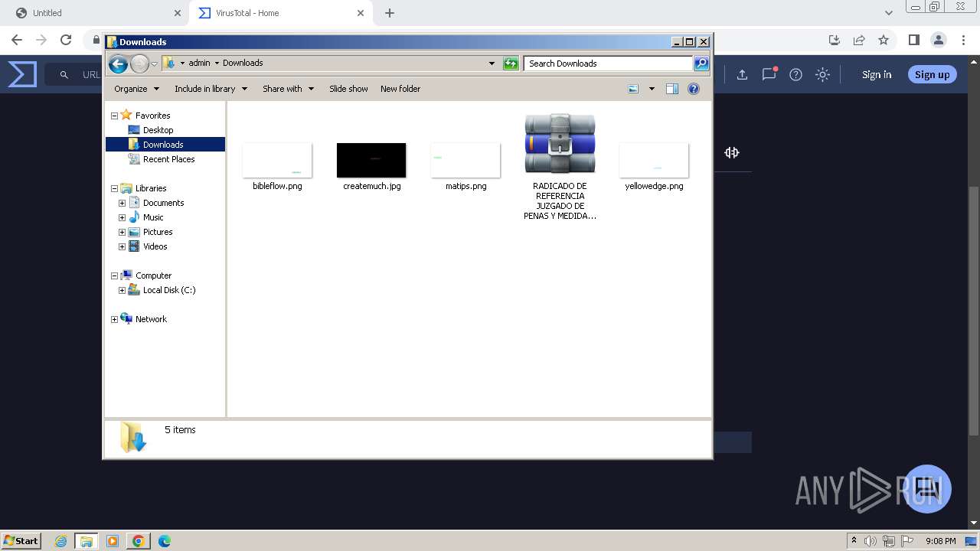Screen dimensions: 980x551
Task: Switch to the VirusTotal - Home tab
Action: pos(280,13)
